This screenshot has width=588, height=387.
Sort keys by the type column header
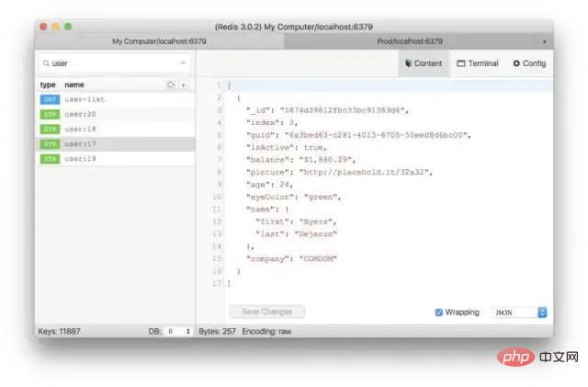(48, 85)
